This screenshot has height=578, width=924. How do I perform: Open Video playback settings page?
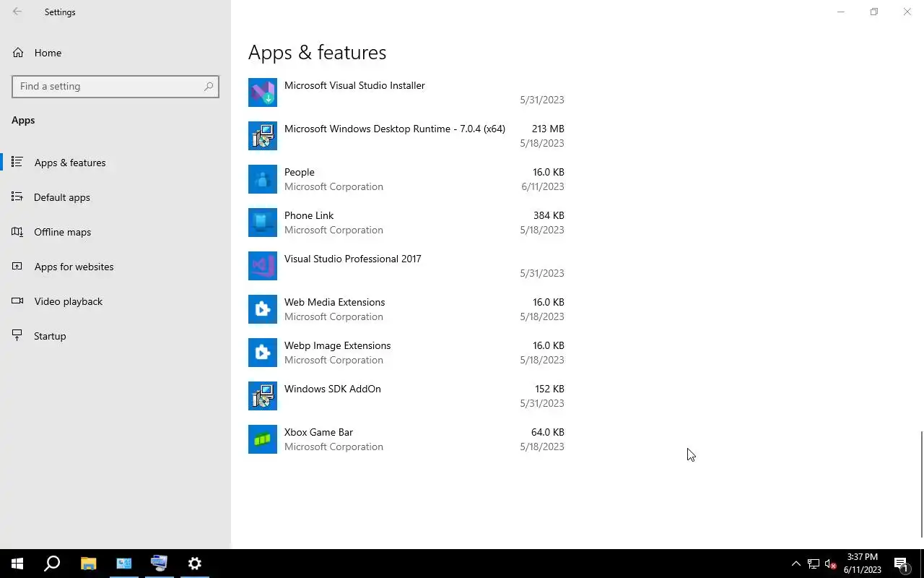click(x=115, y=301)
